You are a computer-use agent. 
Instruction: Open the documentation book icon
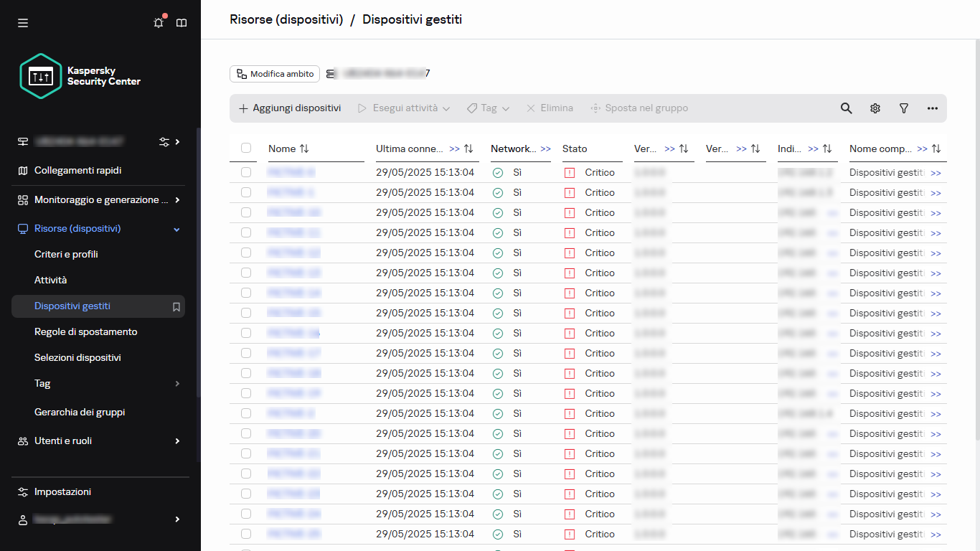[x=182, y=23]
